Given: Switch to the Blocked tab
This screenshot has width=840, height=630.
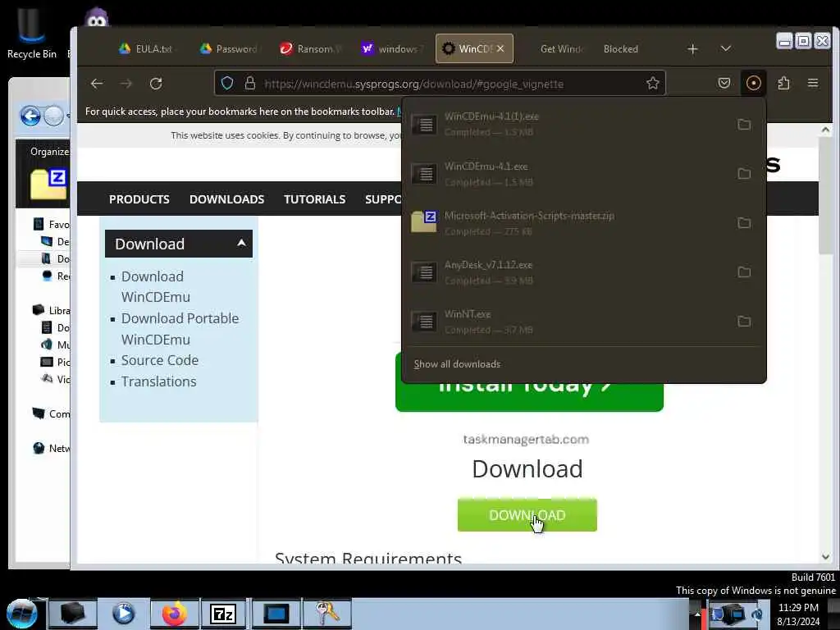Looking at the screenshot, I should [x=620, y=48].
